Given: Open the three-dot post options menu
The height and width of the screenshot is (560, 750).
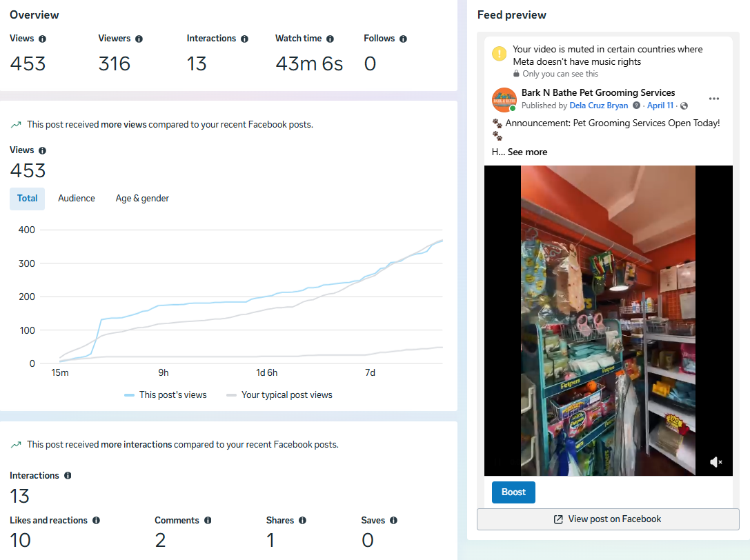Looking at the screenshot, I should coord(714,99).
